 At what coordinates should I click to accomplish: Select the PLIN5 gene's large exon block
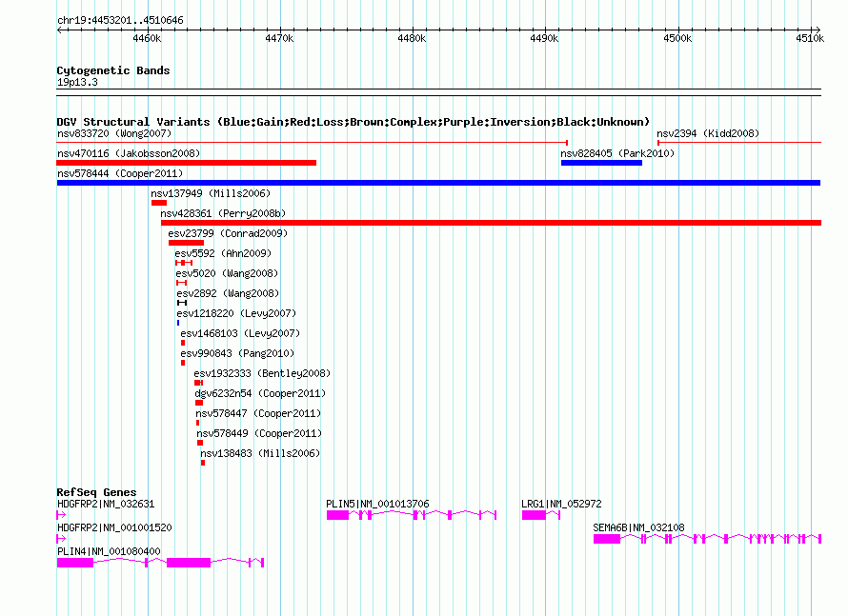point(337,515)
